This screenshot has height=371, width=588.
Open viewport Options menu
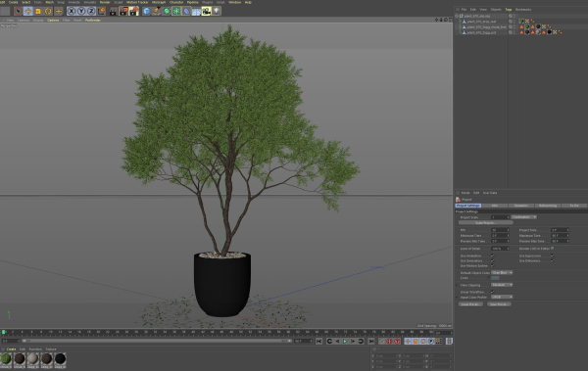[x=53, y=21]
